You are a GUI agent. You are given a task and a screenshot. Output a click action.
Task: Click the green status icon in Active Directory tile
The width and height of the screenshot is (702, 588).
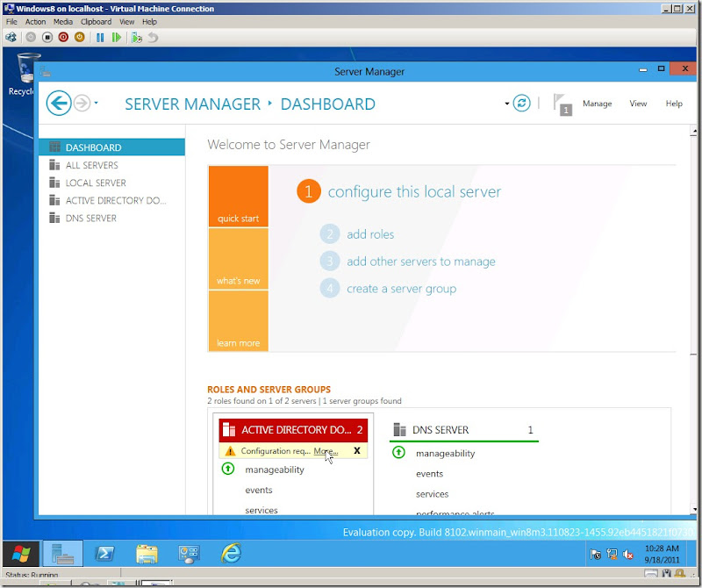228,469
